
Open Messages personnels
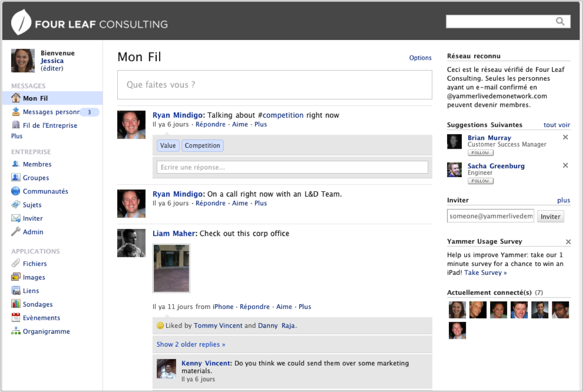(52, 112)
